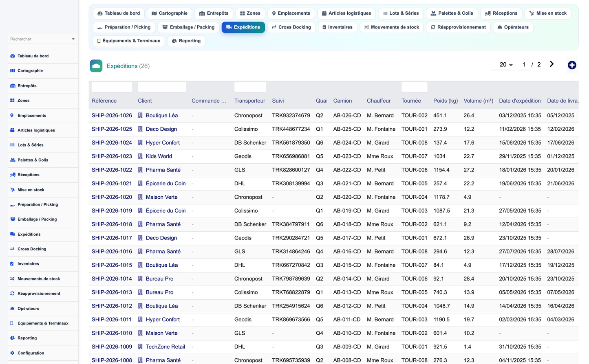This screenshot has width=589, height=364.
Task: Click the Cross Docking arrows icon in sidebar
Action: coord(12,249)
